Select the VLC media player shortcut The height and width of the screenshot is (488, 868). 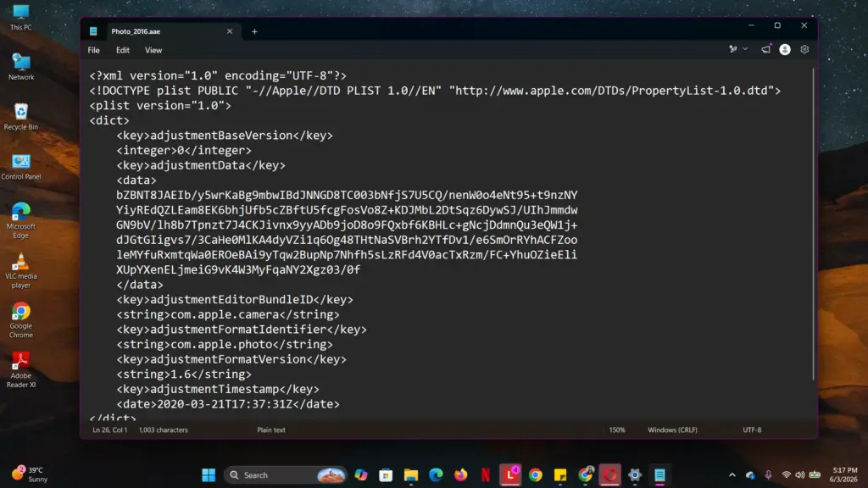(21, 270)
